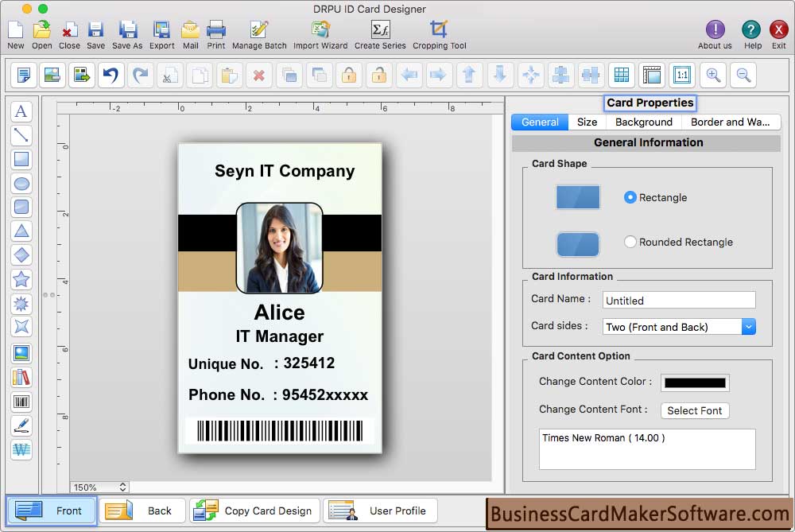
Task: Select the Barcode tool
Action: click(x=21, y=402)
